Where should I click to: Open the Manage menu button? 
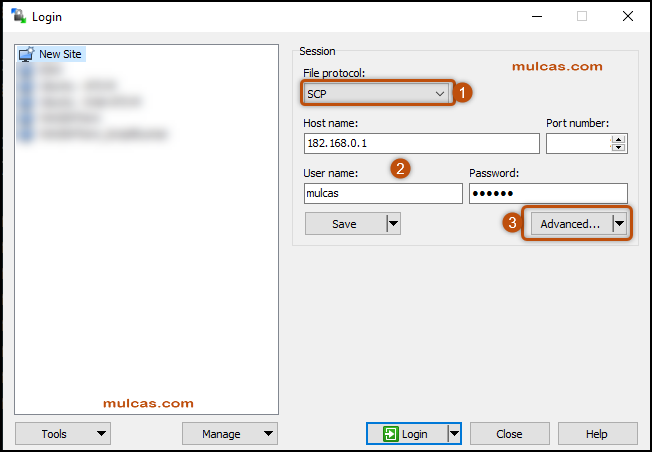coord(229,434)
